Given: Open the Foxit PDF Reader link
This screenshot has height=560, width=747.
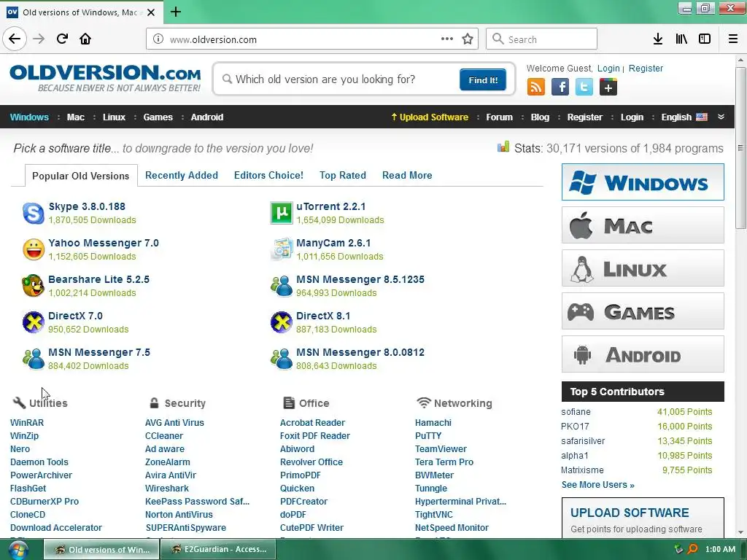Looking at the screenshot, I should (315, 436).
